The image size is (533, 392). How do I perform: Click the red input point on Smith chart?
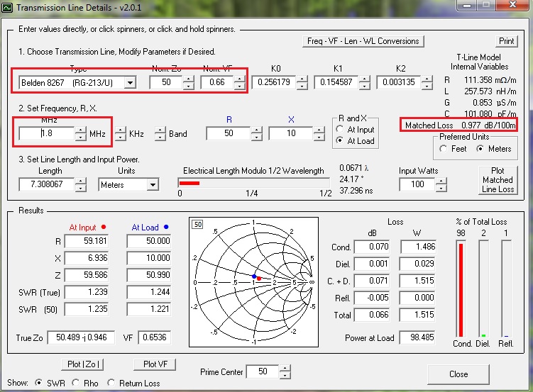pyautogui.click(x=259, y=279)
